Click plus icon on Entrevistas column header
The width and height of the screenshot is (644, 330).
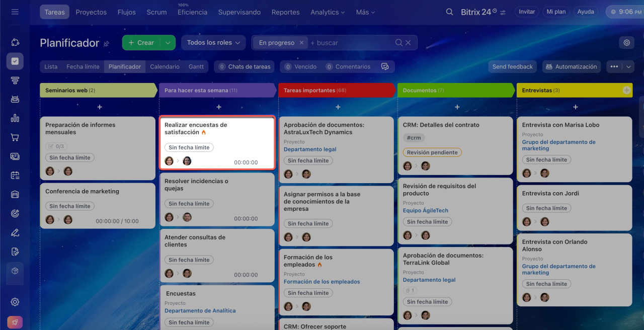point(626,91)
